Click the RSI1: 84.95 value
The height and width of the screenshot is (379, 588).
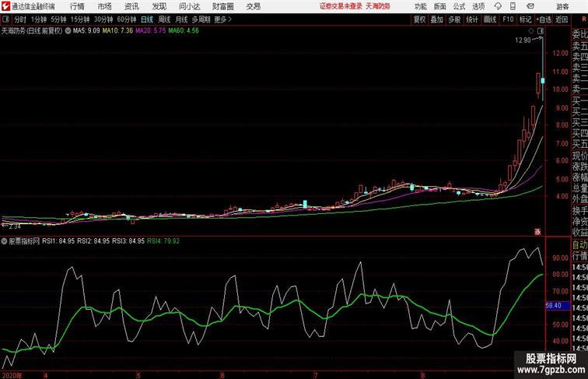click(58, 241)
